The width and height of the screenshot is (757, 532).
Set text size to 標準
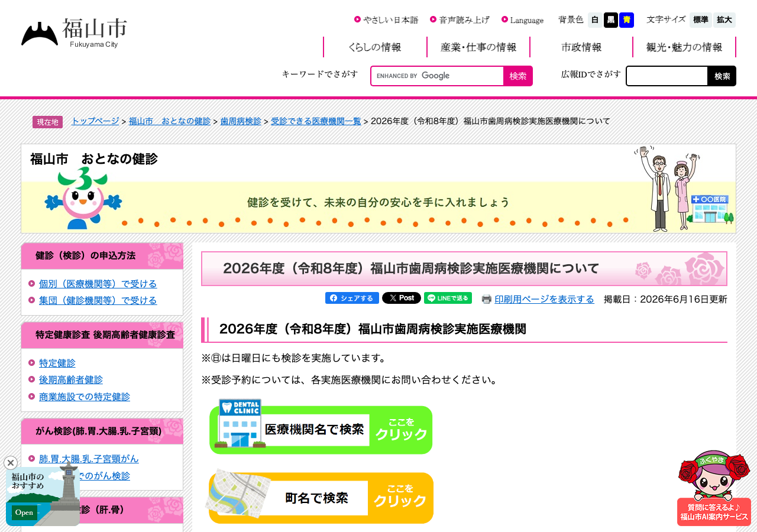(701, 20)
